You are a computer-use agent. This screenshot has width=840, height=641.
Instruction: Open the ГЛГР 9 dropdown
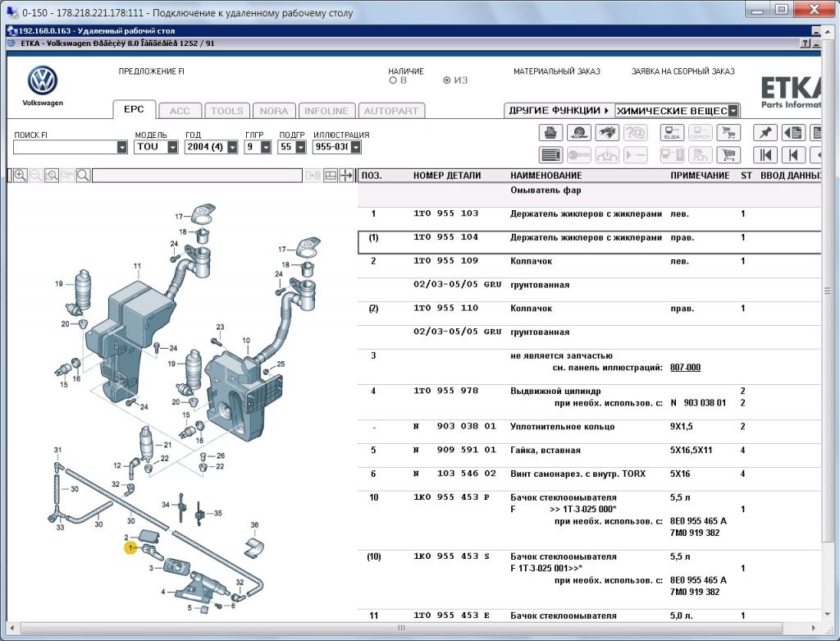266,147
